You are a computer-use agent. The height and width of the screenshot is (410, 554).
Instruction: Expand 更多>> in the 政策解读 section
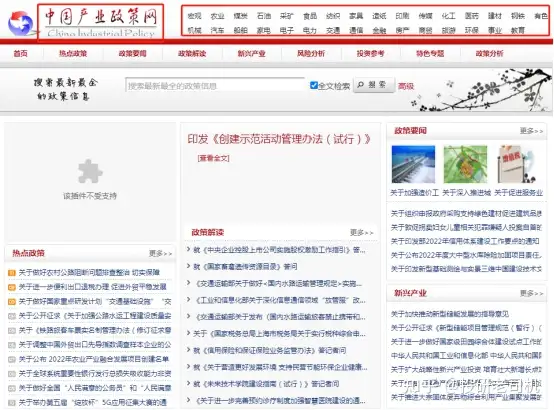[x=361, y=233]
